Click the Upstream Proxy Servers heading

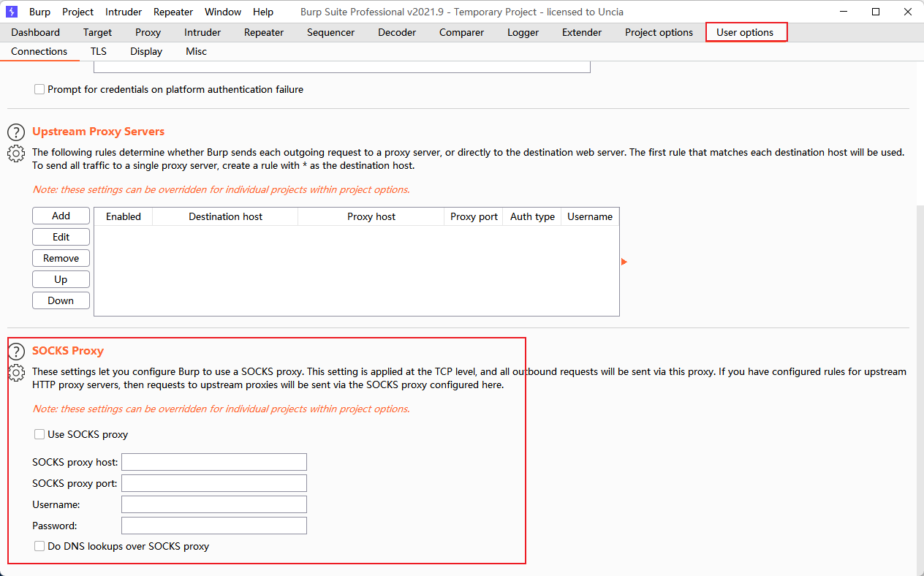pos(98,132)
